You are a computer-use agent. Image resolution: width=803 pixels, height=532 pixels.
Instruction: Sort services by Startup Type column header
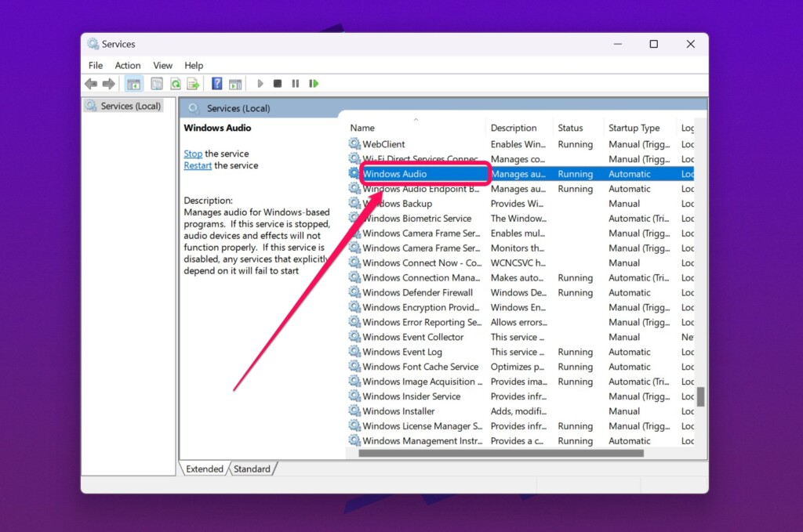(x=634, y=128)
